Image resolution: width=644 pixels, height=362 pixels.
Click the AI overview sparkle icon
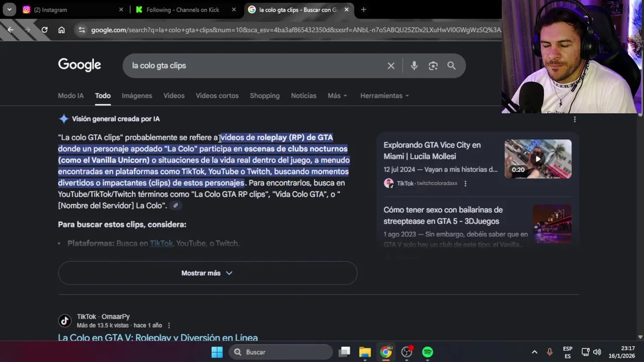63,119
